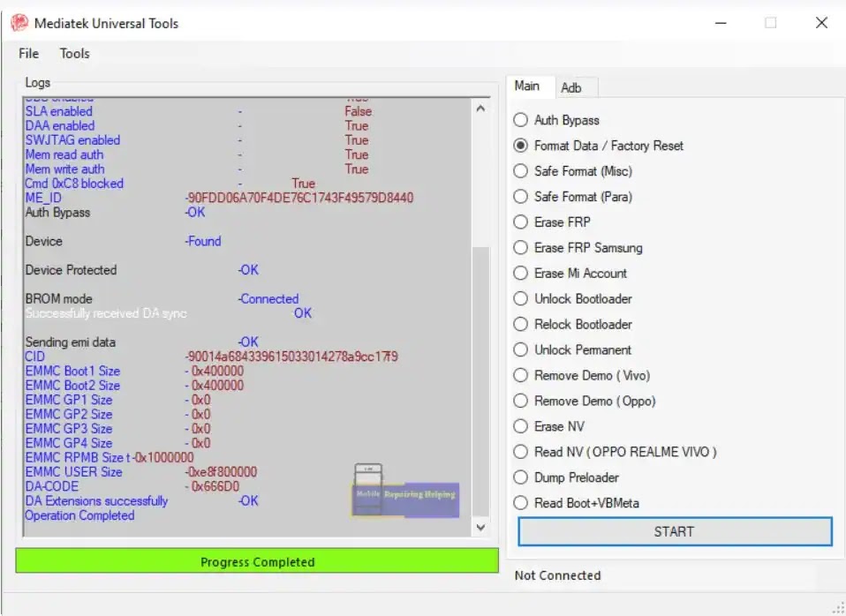Viewport: 846px width, 616px height.
Task: Select Read NV (OPPO REALME VIVO) option
Action: tap(616, 452)
